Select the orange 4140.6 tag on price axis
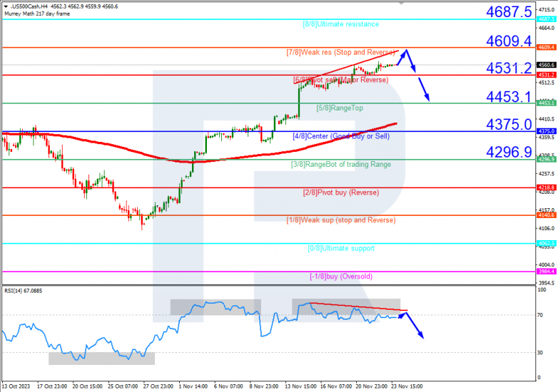Image resolution: width=558 pixels, height=392 pixels. coord(547,215)
